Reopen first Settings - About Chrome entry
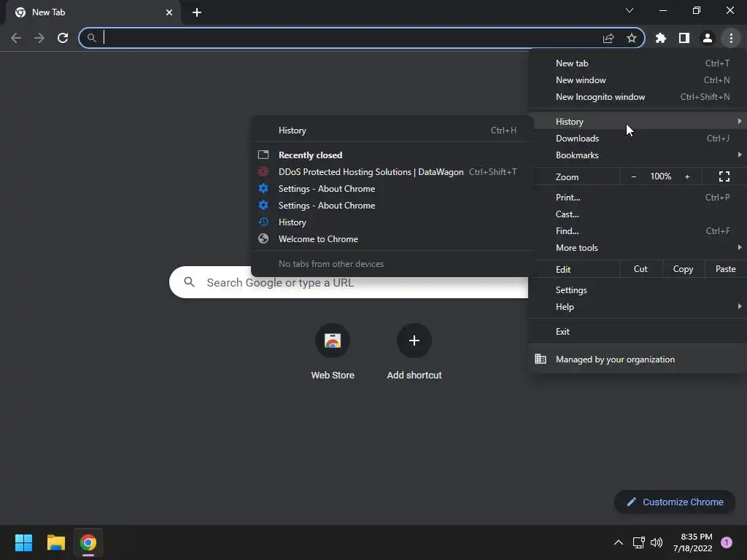Screen dimensions: 747x560 (391, 189)
